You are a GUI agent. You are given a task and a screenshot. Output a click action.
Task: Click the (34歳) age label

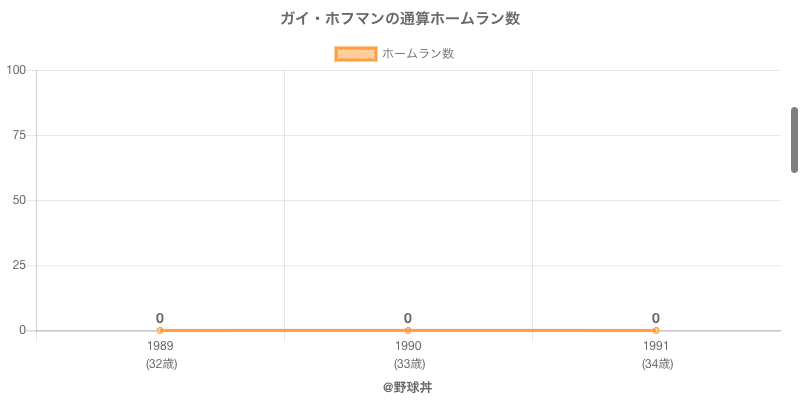[657, 364]
